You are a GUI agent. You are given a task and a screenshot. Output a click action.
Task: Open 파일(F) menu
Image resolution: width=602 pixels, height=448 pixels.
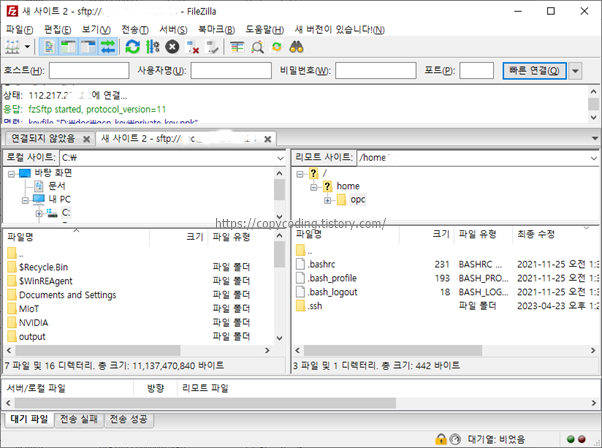click(19, 30)
